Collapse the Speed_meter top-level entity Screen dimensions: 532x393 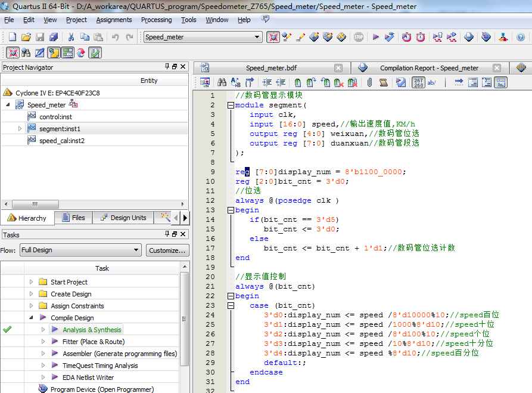8,104
